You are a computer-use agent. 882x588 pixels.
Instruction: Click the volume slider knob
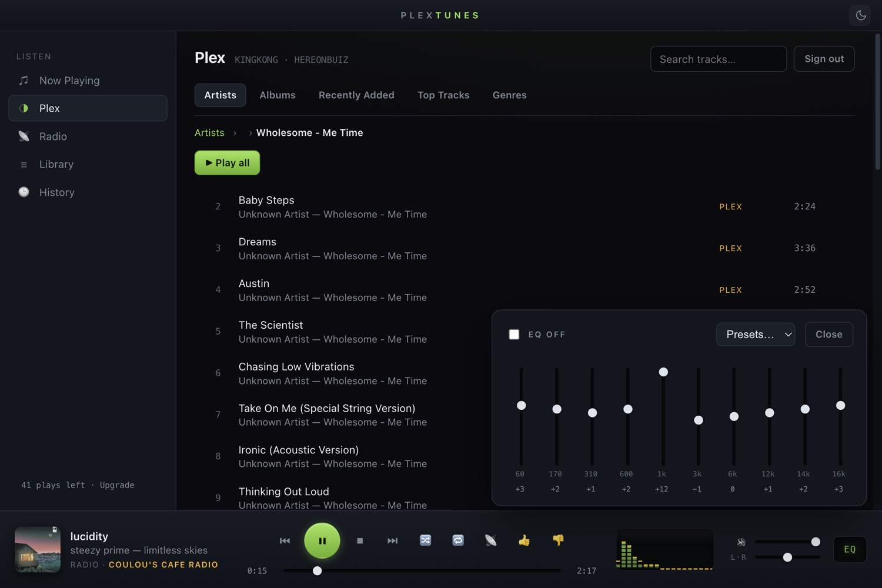816,542
